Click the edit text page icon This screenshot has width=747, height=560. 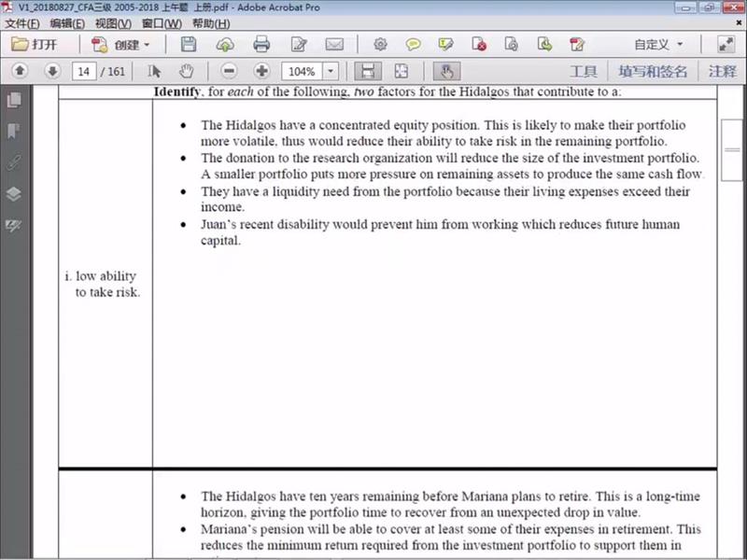click(x=299, y=45)
